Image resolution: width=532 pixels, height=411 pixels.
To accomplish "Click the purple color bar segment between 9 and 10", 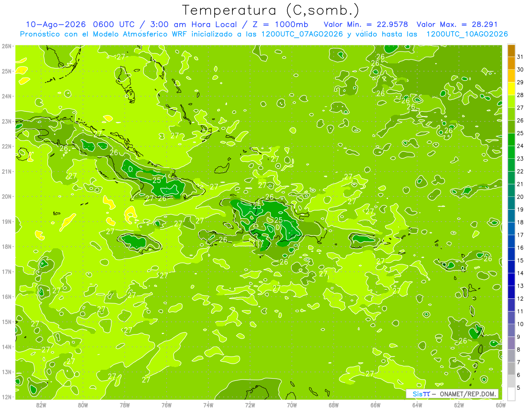I will pyautogui.click(x=511, y=330).
